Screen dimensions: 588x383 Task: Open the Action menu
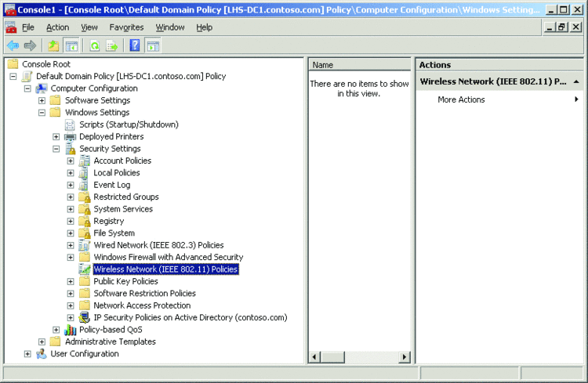(x=57, y=27)
